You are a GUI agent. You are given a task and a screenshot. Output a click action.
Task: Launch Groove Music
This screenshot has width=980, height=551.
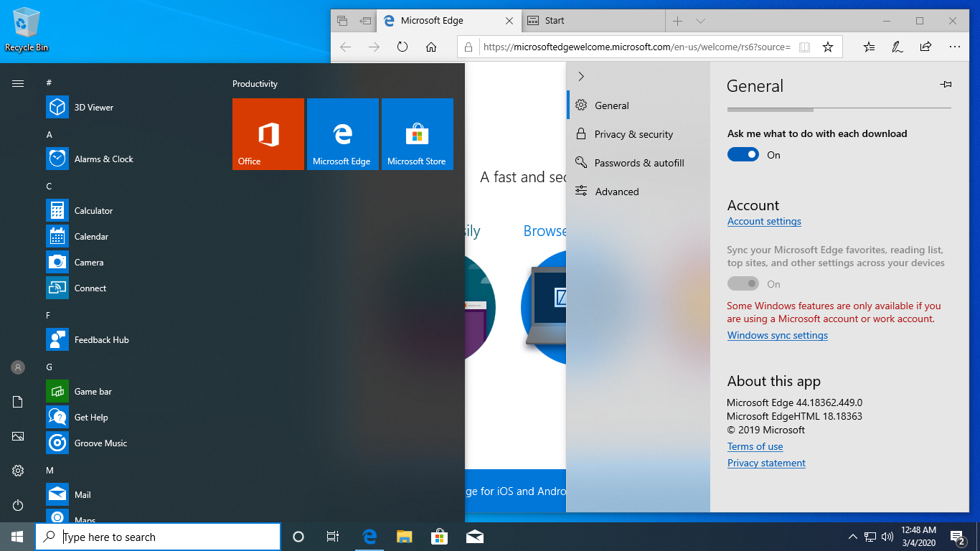(129, 443)
